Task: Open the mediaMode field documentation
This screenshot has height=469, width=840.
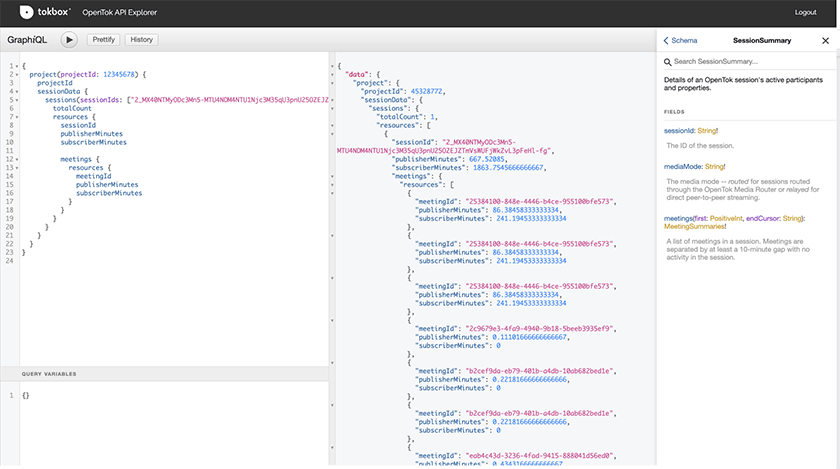Action: (x=682, y=167)
